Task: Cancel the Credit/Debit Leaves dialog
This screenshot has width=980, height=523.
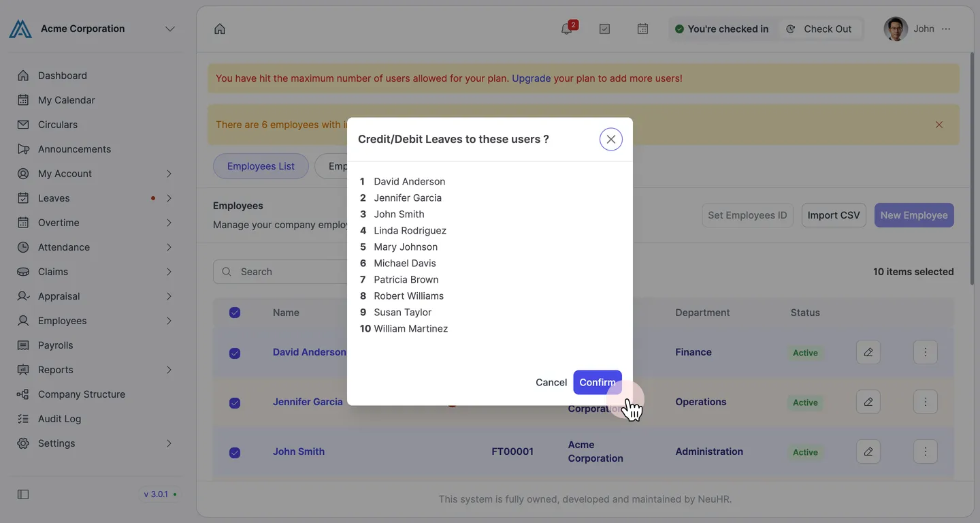Action: (x=551, y=383)
